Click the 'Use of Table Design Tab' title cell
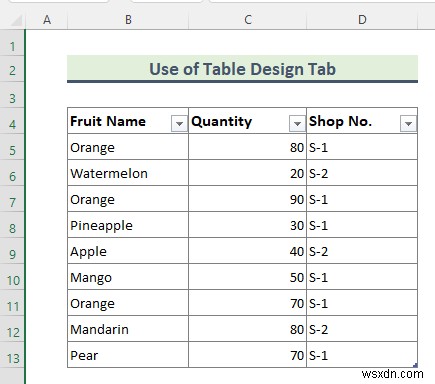The height and width of the screenshot is (384, 435). 242,69
